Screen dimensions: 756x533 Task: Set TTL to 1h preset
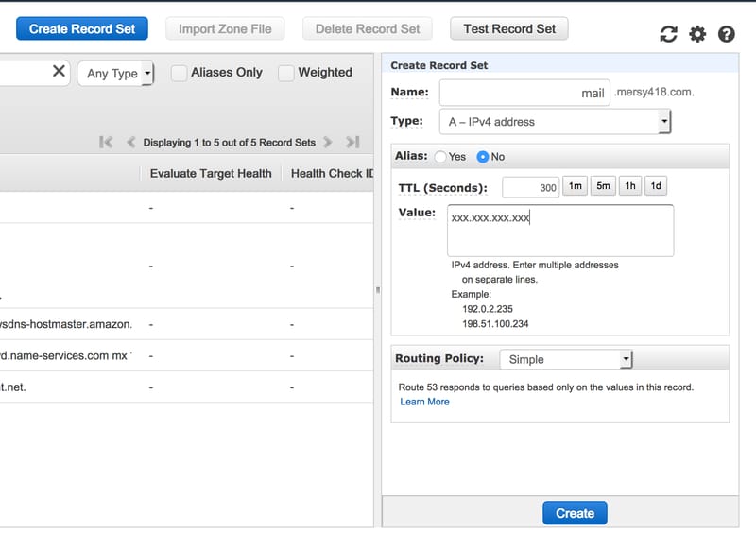629,186
